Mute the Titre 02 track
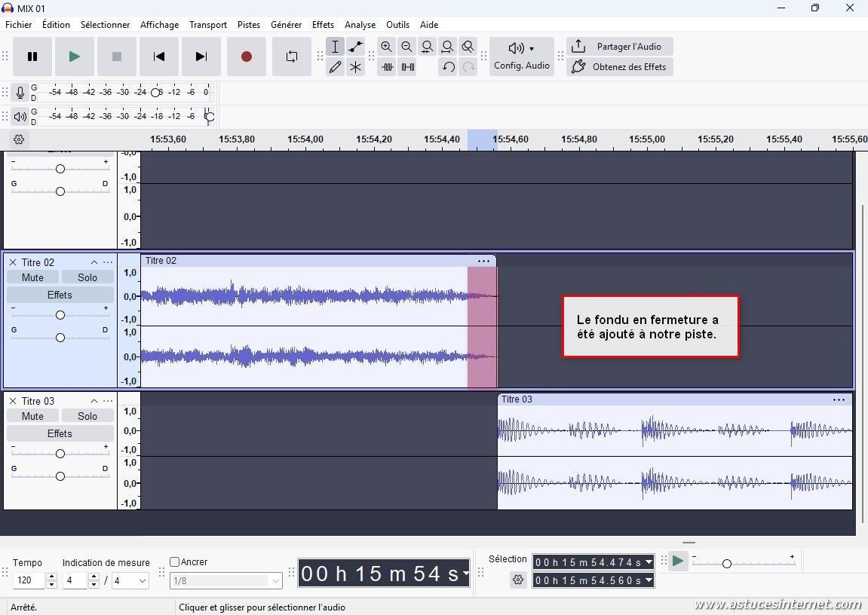Screen dimensions: 868x615 tap(32, 277)
